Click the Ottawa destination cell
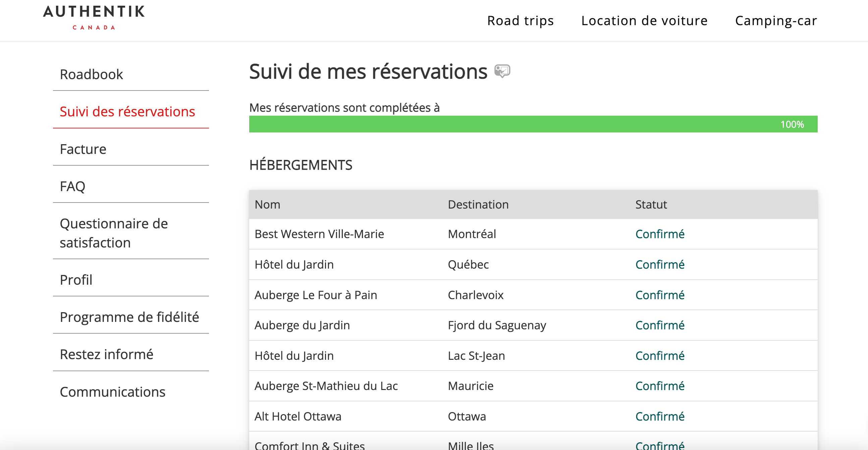This screenshot has width=868, height=450. click(x=467, y=416)
